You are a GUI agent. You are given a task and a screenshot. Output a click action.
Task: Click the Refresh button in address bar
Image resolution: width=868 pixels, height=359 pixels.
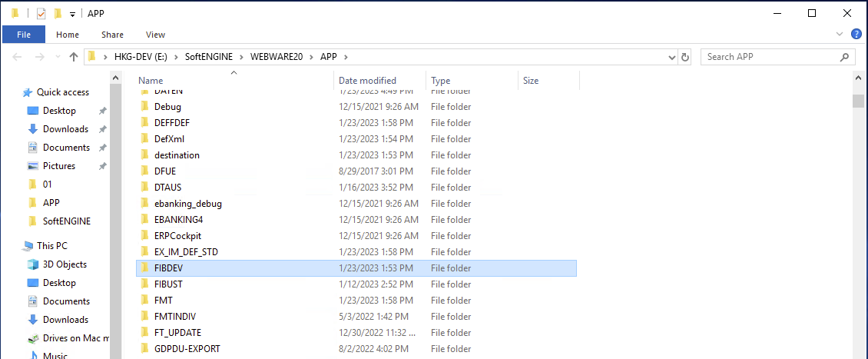(x=685, y=57)
